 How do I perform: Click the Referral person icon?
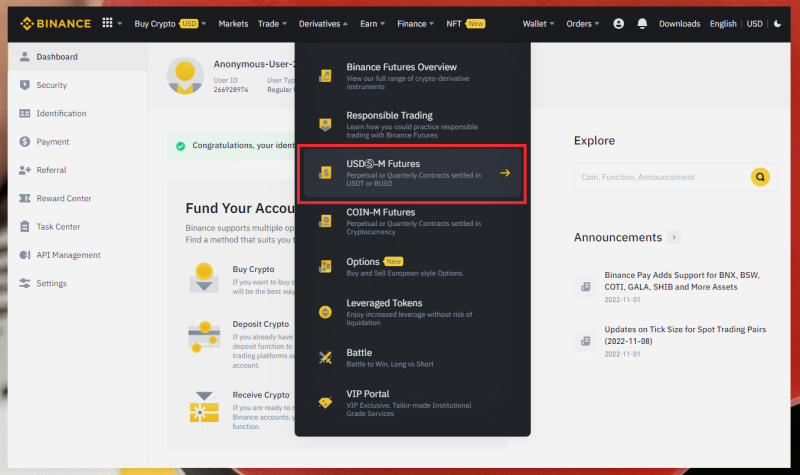click(x=24, y=170)
